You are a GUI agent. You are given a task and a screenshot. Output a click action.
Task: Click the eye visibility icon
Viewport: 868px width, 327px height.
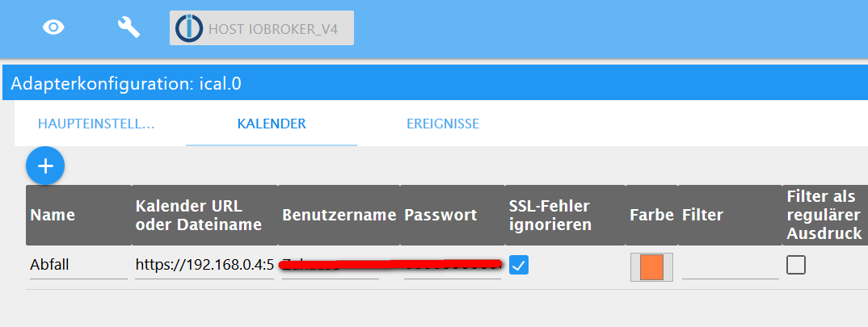coord(53,27)
